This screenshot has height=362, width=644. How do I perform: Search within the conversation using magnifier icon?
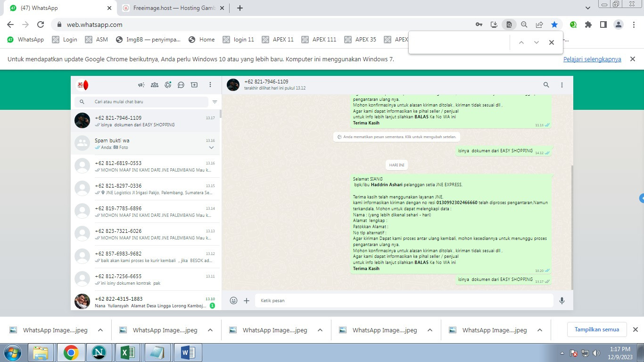[x=546, y=85]
